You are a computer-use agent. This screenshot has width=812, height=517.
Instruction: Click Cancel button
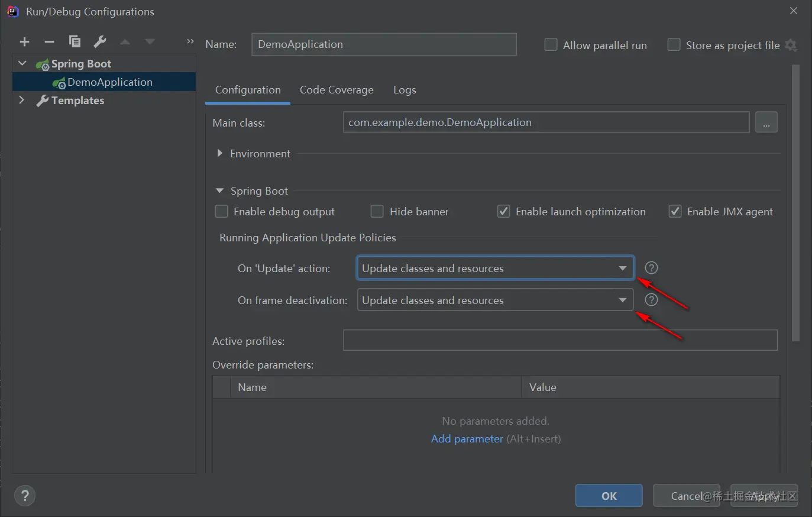point(687,496)
